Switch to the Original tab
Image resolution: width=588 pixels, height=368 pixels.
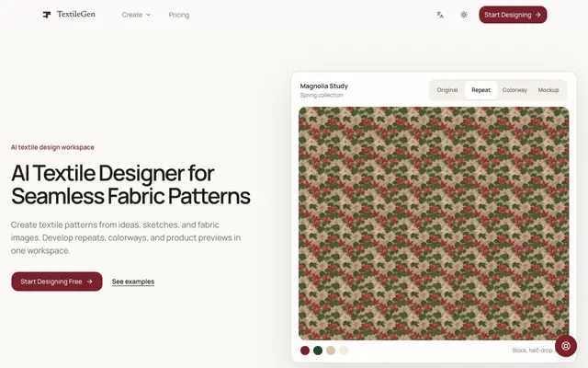coord(447,90)
